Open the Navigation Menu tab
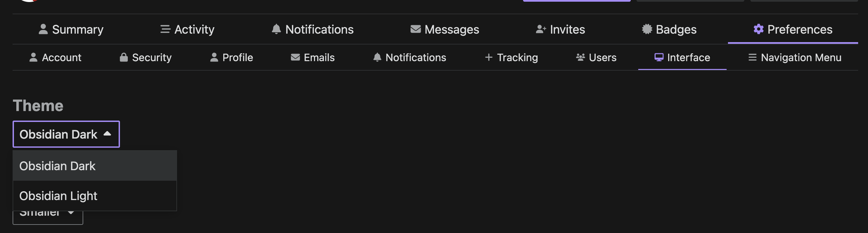Screen dimensions: 868x233 click(x=795, y=57)
